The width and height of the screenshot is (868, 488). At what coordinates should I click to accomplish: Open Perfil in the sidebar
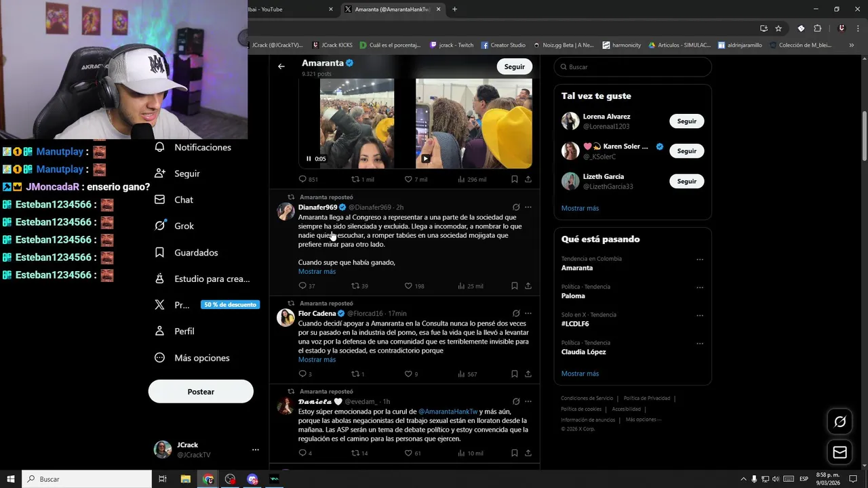click(x=175, y=331)
